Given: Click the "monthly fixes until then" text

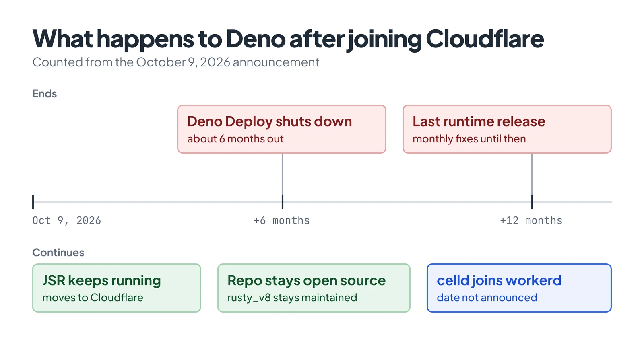Looking at the screenshot, I should pos(469,139).
